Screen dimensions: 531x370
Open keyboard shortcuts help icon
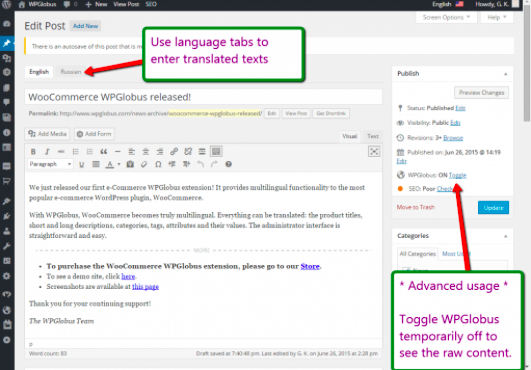229,165
